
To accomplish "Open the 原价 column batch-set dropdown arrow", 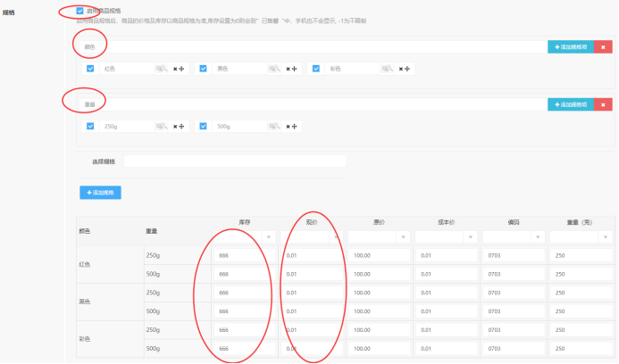I will point(337,237).
